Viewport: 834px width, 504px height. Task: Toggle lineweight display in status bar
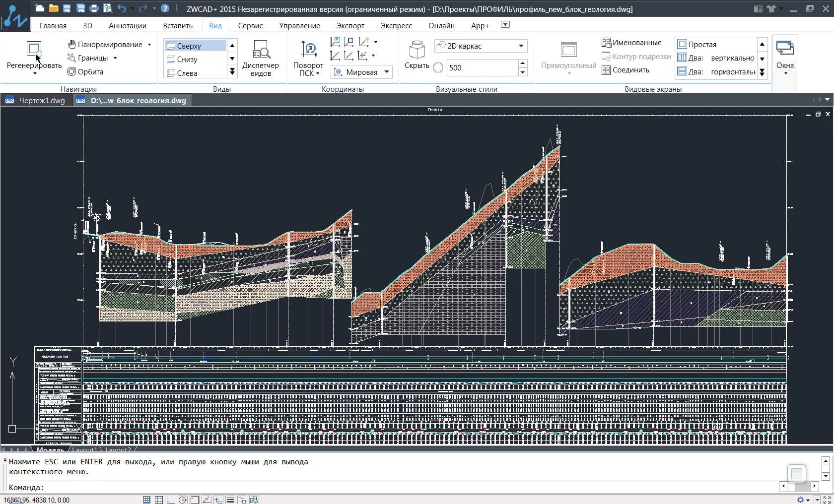(x=230, y=500)
